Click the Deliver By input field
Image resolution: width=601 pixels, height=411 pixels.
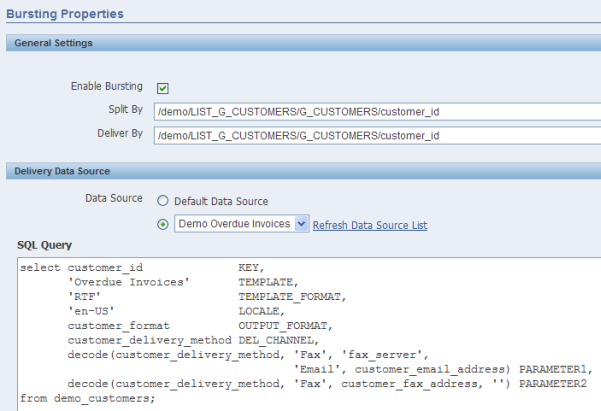point(377,136)
